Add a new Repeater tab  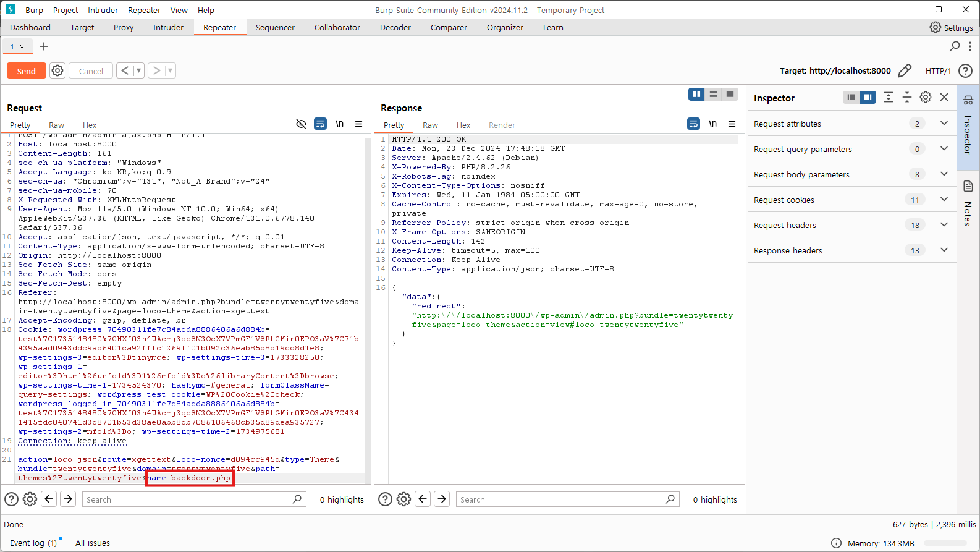[x=44, y=46]
